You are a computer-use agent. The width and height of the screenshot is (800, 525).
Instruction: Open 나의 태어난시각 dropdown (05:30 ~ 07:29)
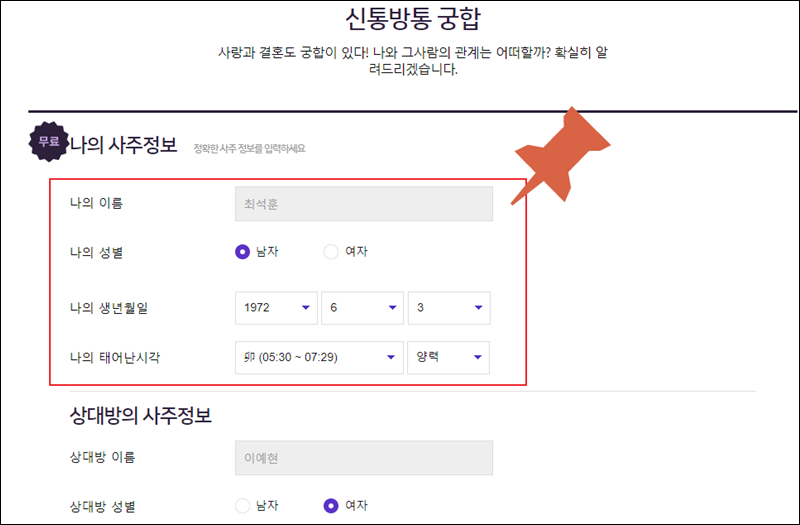319,357
